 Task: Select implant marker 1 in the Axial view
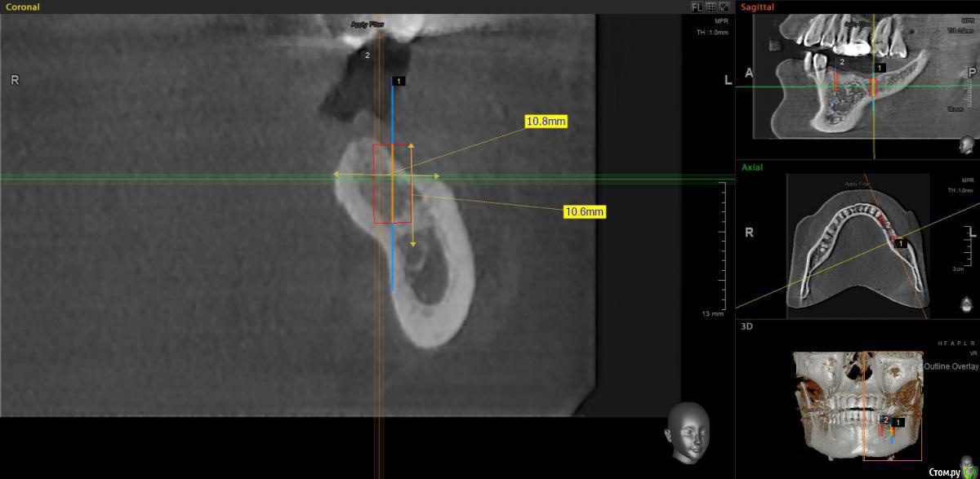pyautogui.click(x=899, y=243)
